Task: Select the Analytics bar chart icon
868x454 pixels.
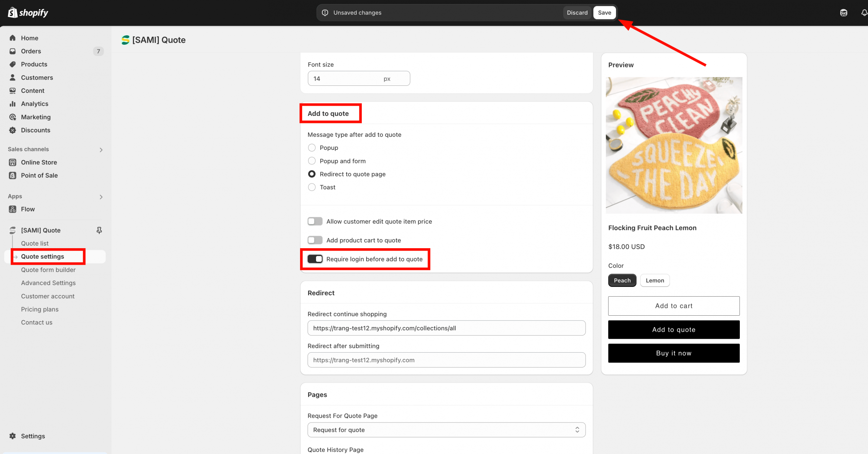Action: (x=13, y=104)
